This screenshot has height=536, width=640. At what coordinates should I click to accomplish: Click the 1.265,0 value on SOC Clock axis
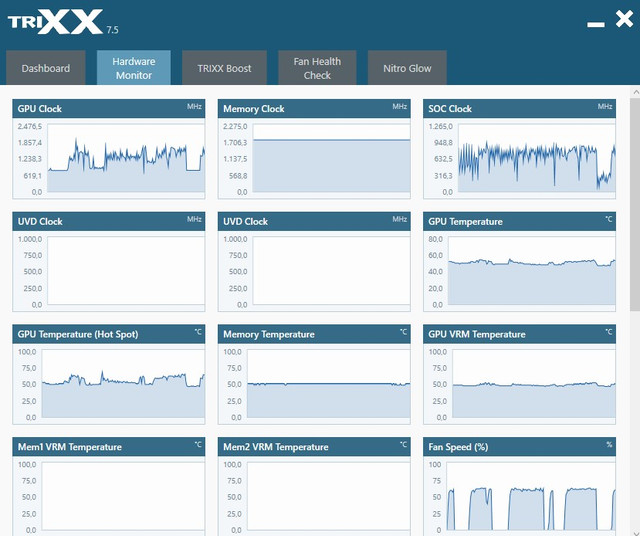click(440, 126)
